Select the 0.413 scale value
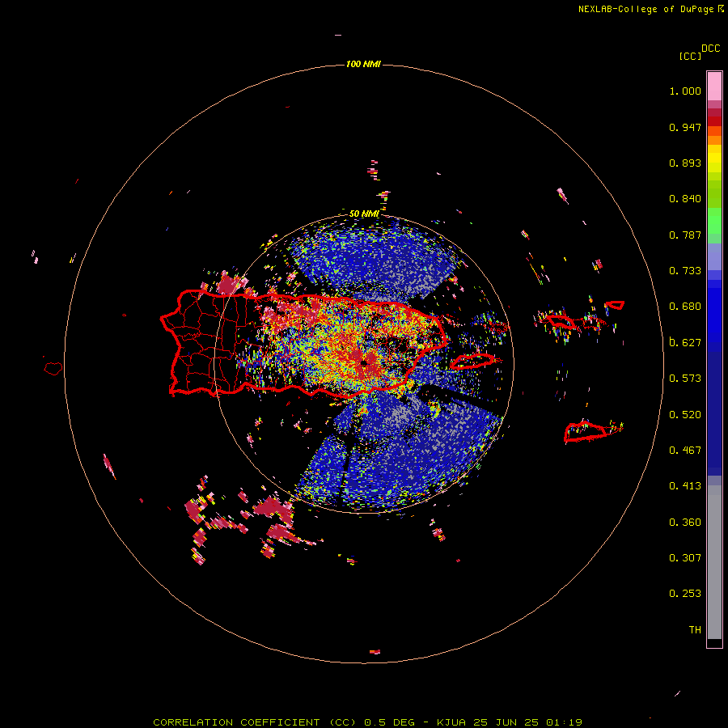 click(x=685, y=486)
